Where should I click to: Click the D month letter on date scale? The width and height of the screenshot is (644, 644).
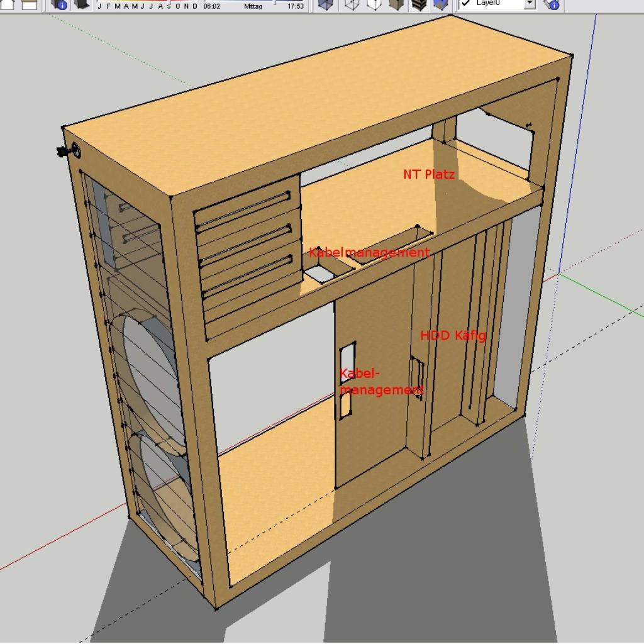click(x=195, y=6)
